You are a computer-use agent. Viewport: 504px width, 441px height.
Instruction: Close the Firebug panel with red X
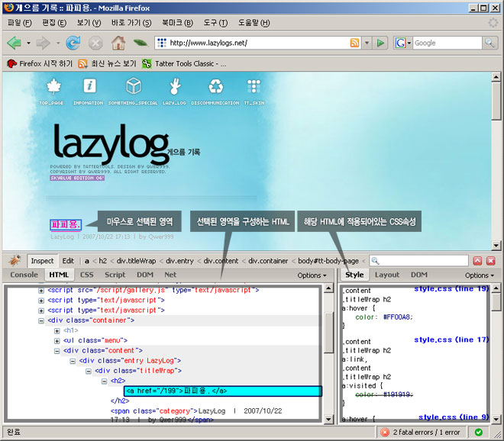491,261
